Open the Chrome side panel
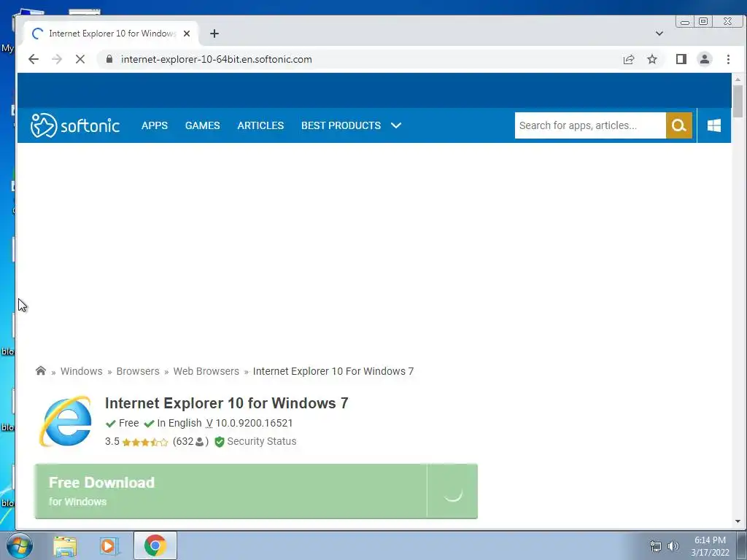The height and width of the screenshot is (560, 747). pos(681,59)
